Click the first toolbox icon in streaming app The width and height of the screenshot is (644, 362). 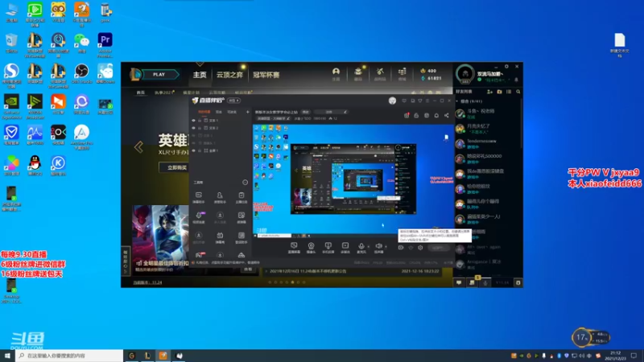[x=199, y=197]
